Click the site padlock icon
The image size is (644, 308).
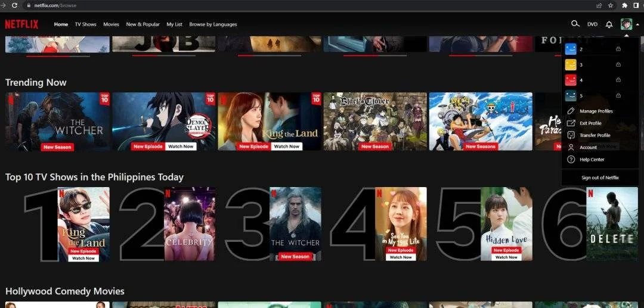pyautogui.click(x=29, y=5)
